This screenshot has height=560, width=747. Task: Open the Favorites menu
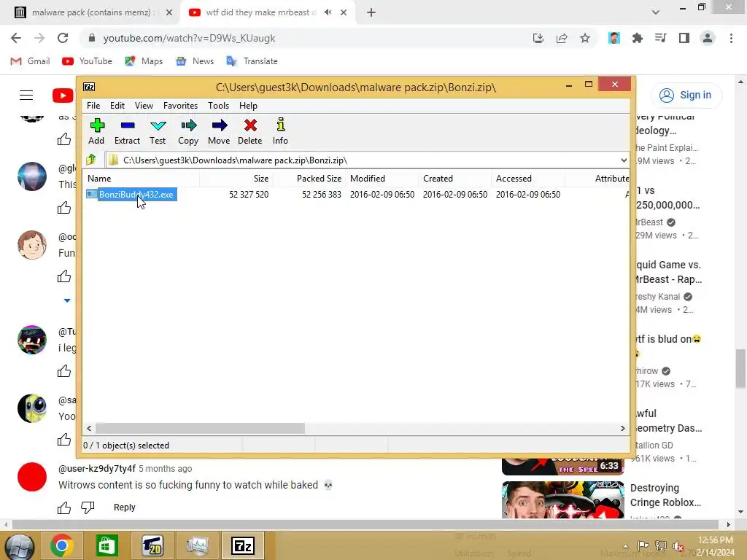(x=181, y=106)
